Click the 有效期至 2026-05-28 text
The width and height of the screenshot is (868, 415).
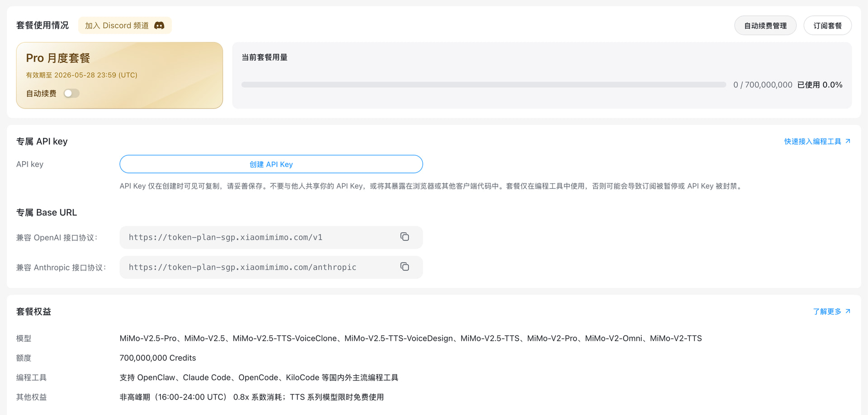pos(81,75)
